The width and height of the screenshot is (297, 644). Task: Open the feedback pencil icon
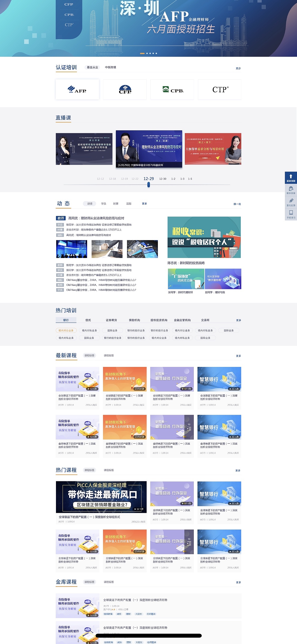point(291,201)
